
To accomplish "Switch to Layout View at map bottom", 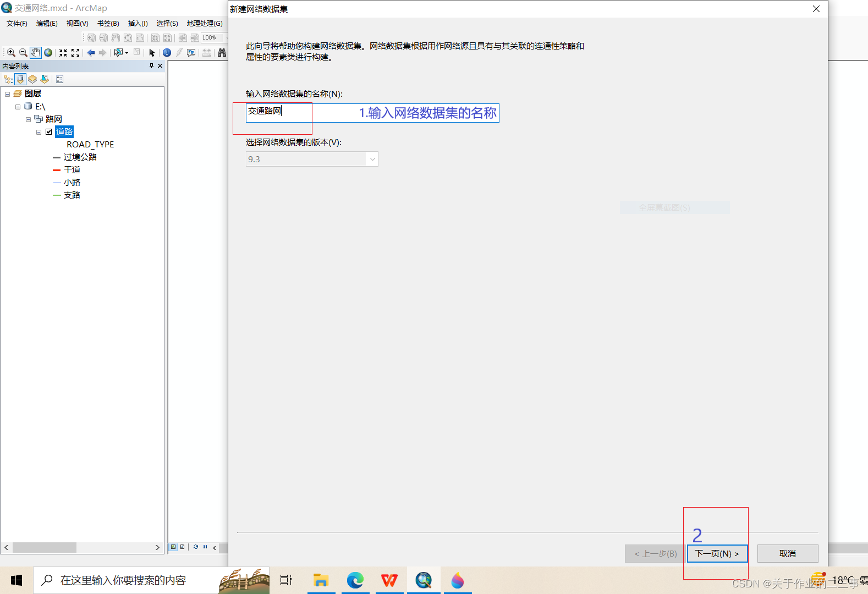I will point(182,547).
